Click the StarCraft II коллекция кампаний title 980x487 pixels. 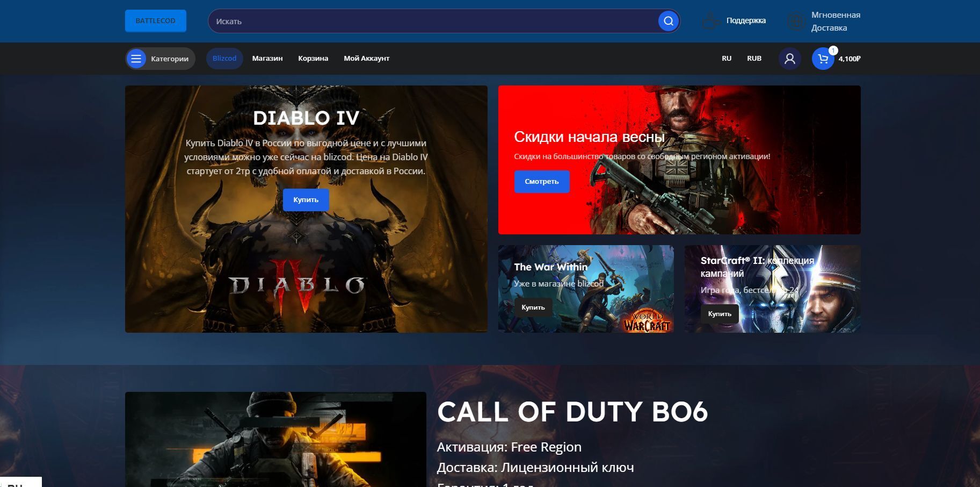(757, 267)
